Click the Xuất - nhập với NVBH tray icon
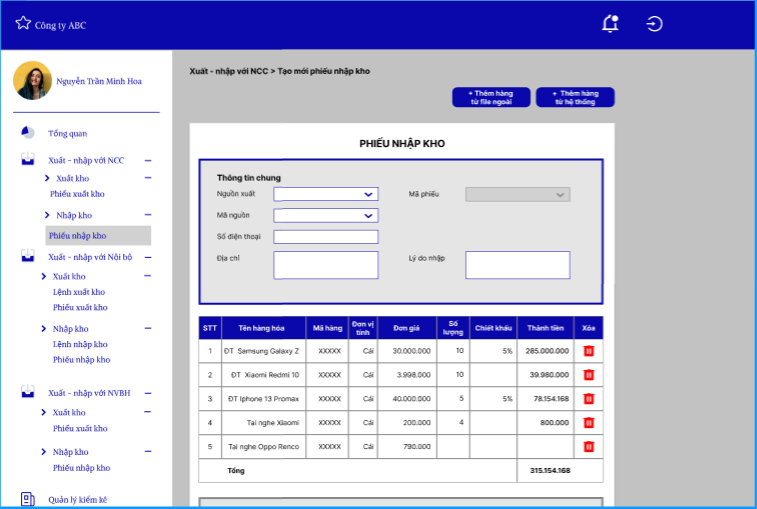757x509 pixels. coord(28,391)
